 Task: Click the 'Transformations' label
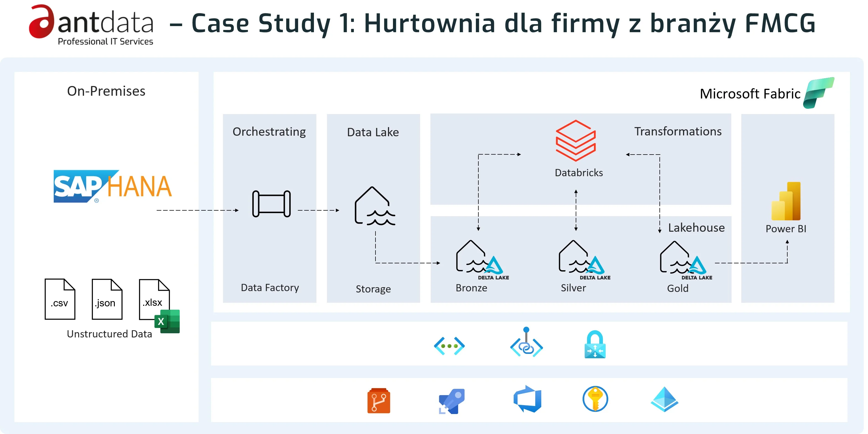coord(677,131)
